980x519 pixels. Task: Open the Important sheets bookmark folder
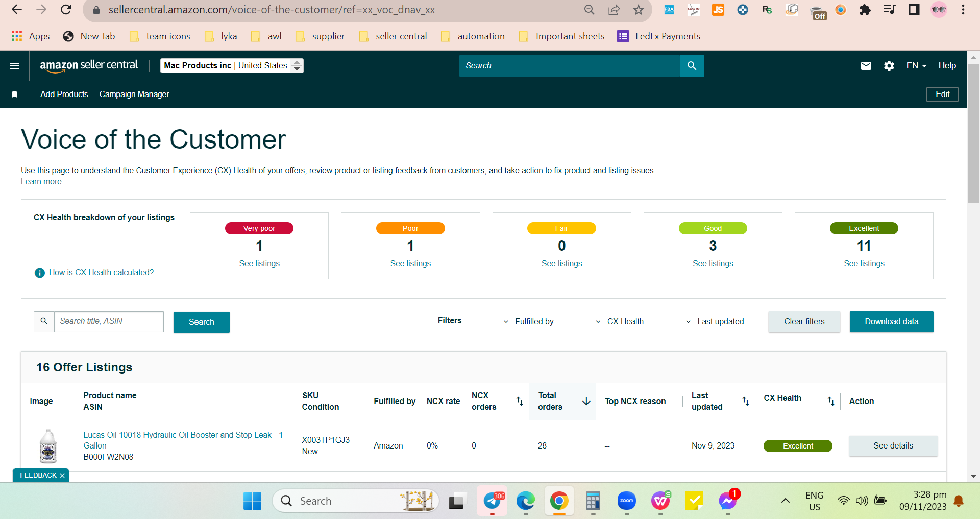561,36
